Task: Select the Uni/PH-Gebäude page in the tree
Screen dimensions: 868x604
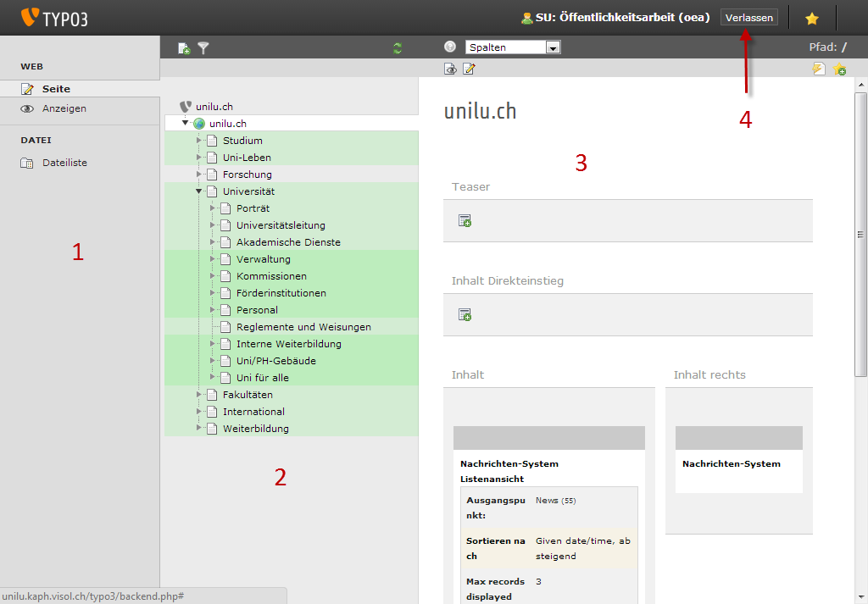Action: (x=276, y=361)
